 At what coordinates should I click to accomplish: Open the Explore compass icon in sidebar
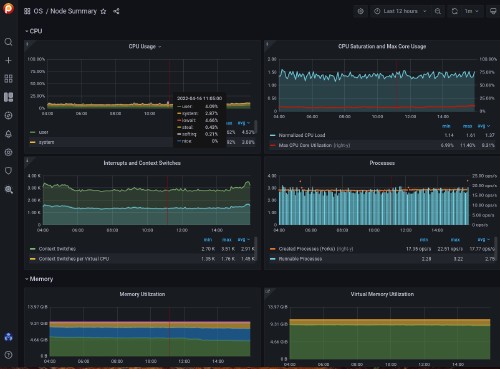8,116
